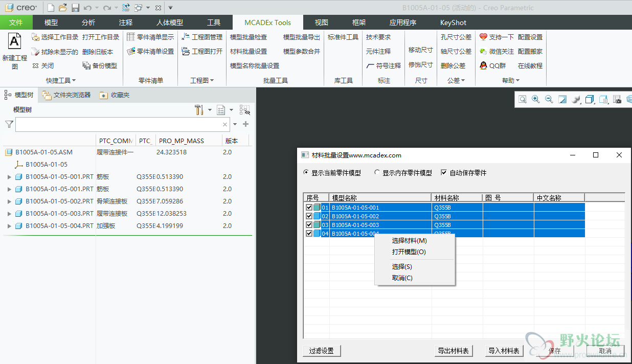Open the model tree filter history dropdown
This screenshot has width=632, height=364.
[x=235, y=124]
